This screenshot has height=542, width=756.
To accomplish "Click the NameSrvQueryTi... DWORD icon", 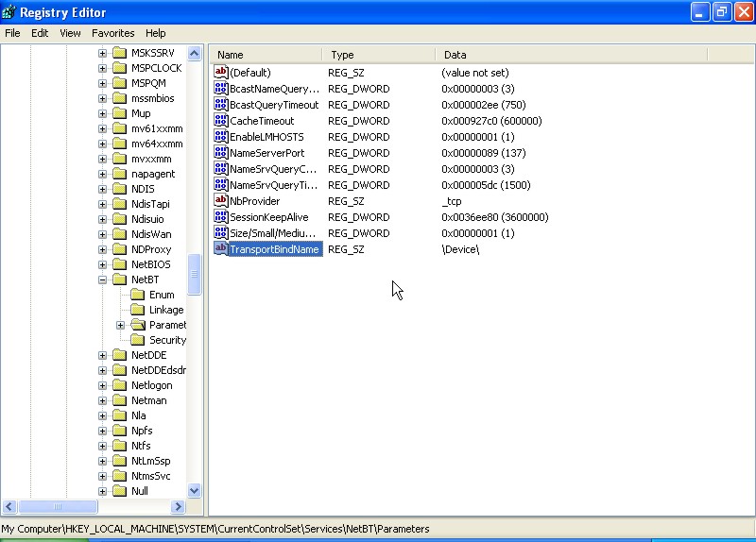I will [221, 184].
